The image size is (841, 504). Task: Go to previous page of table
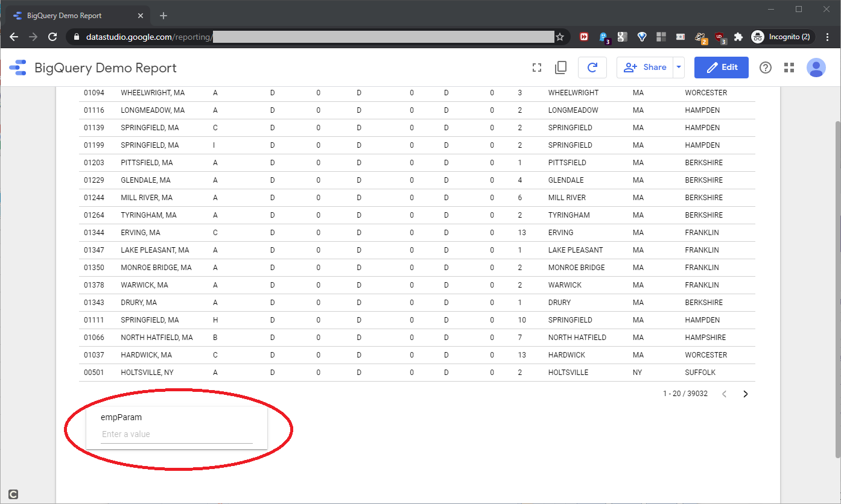tap(725, 394)
